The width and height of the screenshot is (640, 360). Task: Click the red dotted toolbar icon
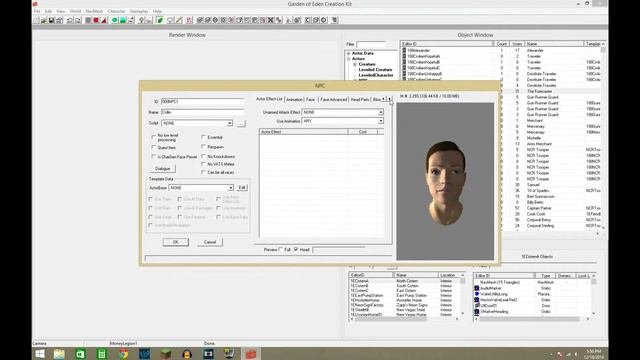click(189, 20)
